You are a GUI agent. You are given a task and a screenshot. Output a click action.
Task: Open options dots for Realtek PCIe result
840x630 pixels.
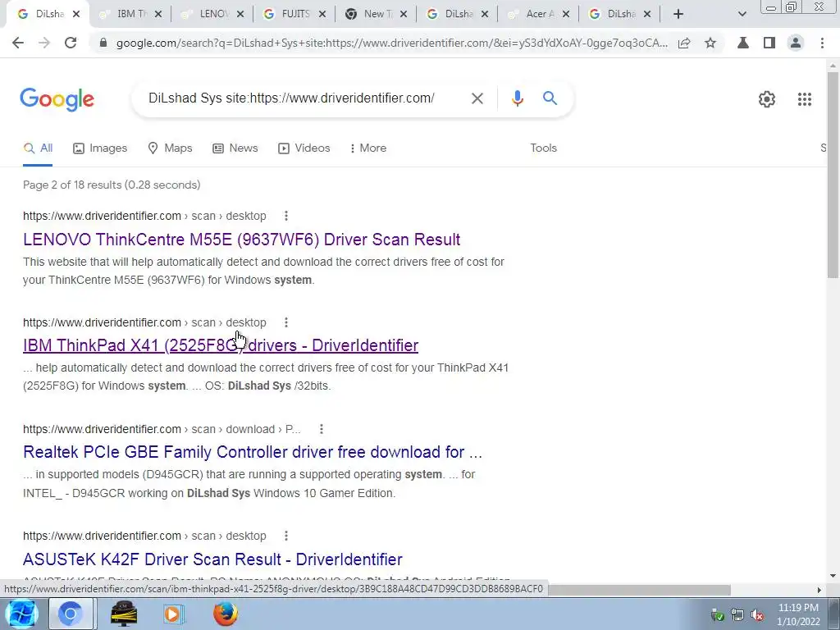click(321, 429)
